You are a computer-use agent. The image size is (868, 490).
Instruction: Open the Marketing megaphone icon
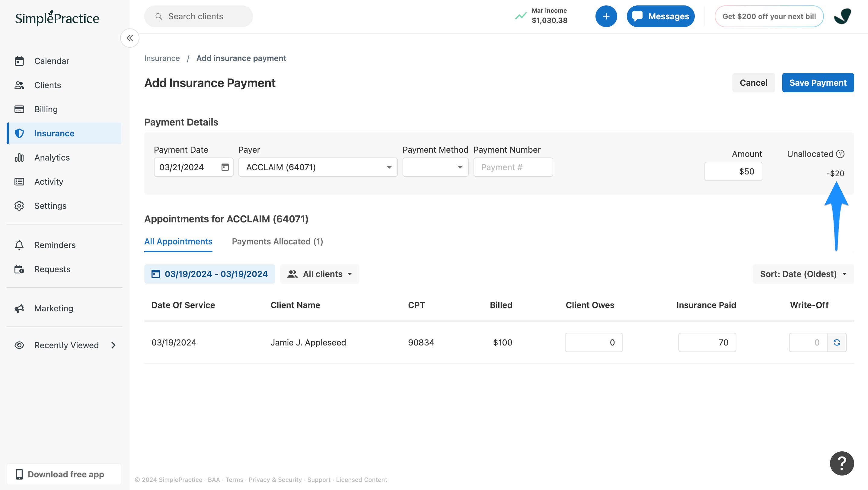[19, 308]
